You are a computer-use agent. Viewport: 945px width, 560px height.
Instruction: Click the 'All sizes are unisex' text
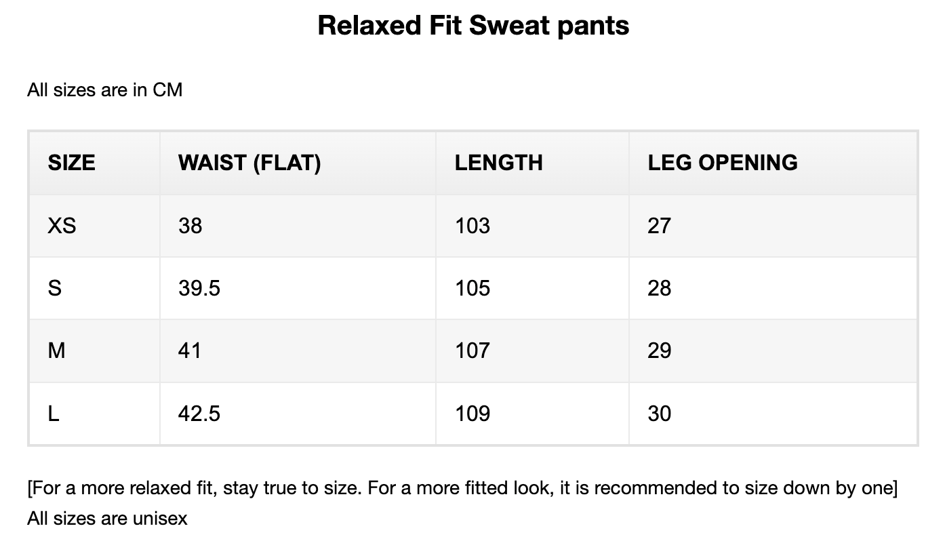[107, 519]
